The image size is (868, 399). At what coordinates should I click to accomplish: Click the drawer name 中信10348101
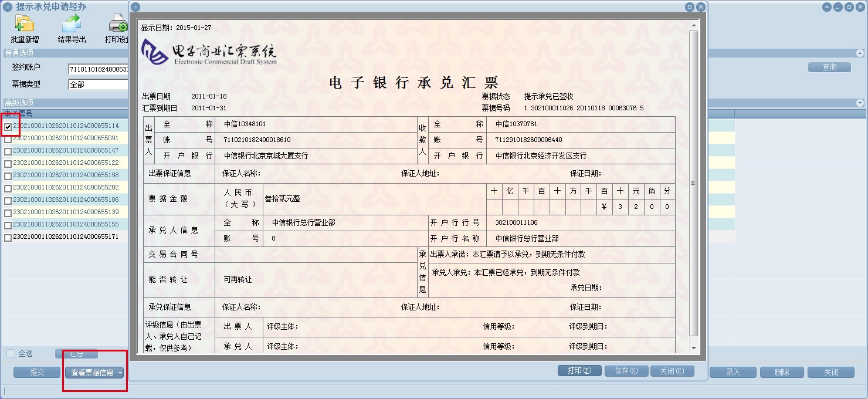[245, 124]
